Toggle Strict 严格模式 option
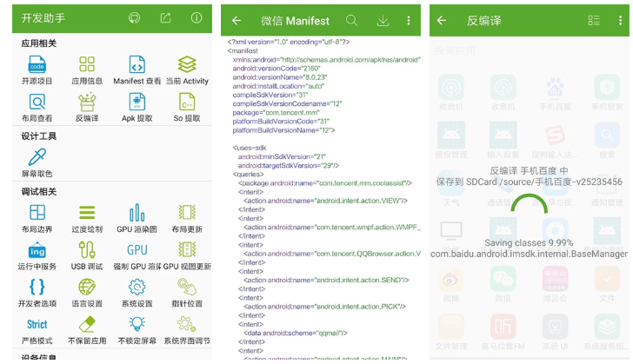Screen dimensions: 633x364 click(37, 330)
